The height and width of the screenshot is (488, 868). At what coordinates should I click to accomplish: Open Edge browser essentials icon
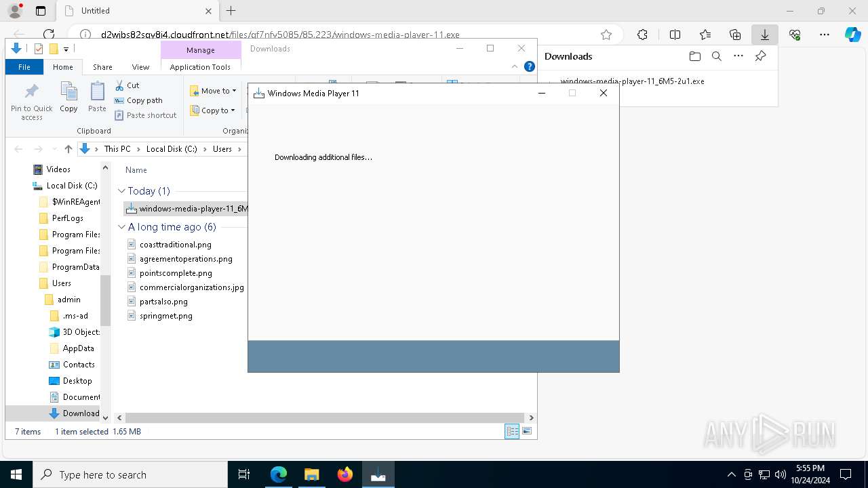[795, 35]
